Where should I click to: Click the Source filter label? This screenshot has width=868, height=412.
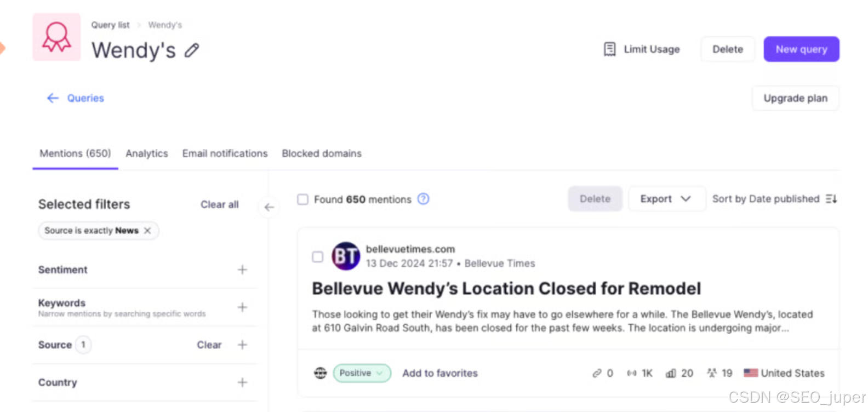(x=55, y=345)
